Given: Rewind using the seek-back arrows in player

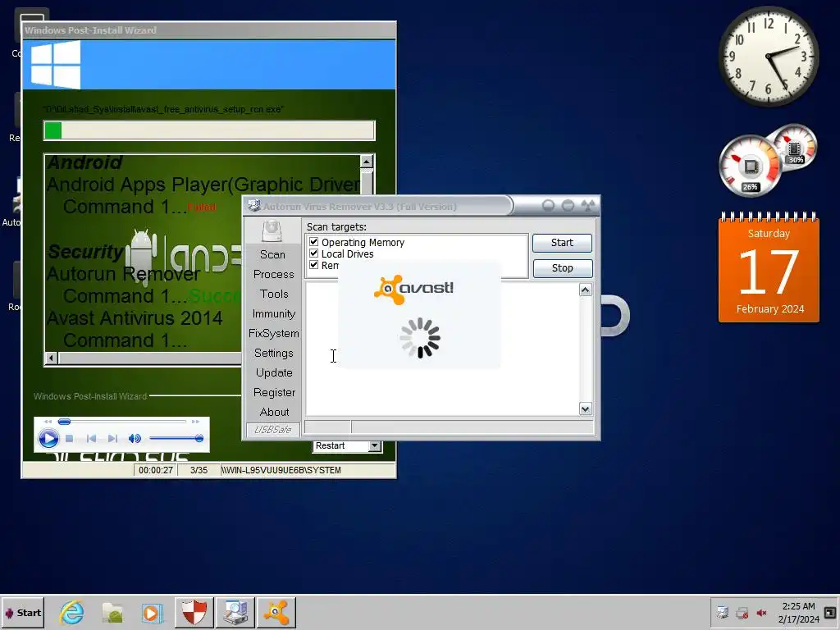Looking at the screenshot, I should (x=48, y=422).
